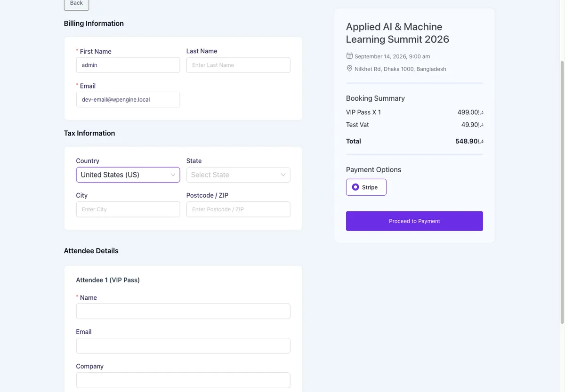
Task: Focus the First Name field containing admin
Action: pos(128,65)
